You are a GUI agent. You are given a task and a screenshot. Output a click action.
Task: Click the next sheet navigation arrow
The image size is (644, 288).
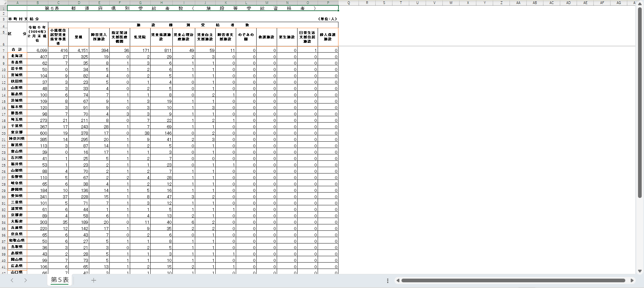[x=25, y=280]
